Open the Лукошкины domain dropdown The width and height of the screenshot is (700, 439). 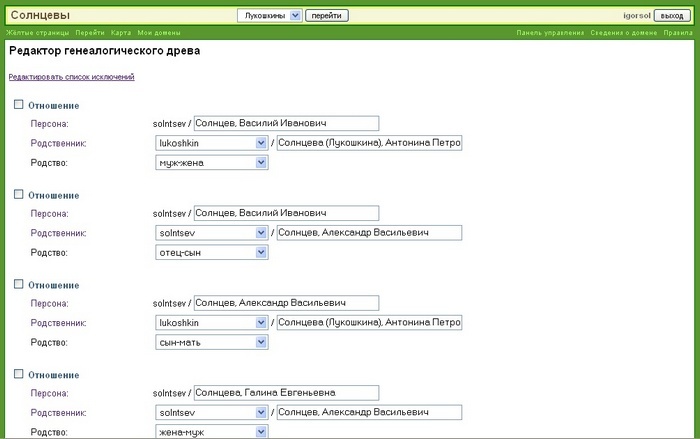click(268, 16)
